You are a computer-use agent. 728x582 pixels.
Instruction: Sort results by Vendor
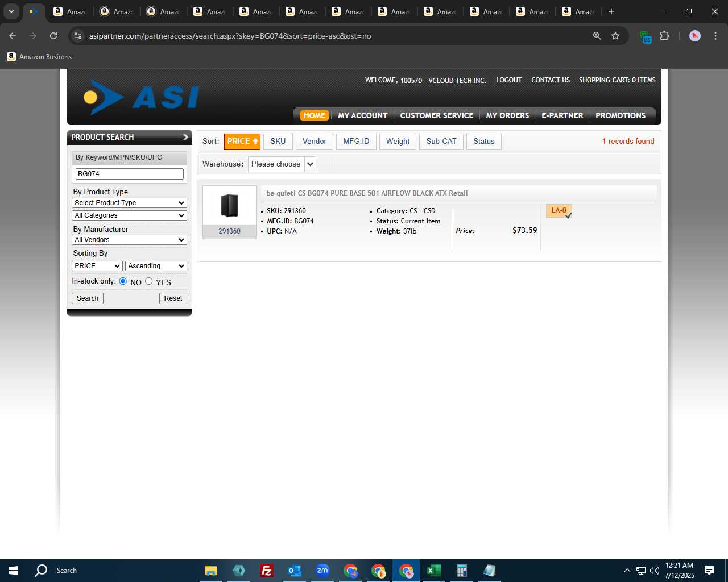315,142
